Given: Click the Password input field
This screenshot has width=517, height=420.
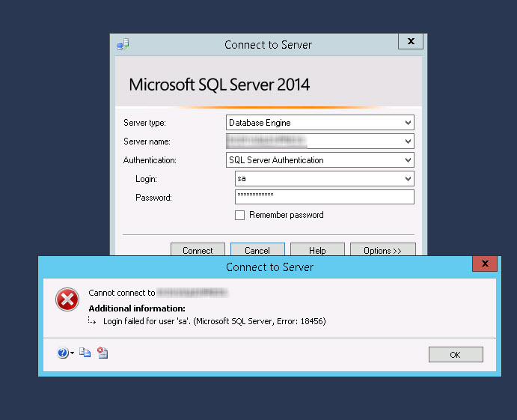Looking at the screenshot, I should click(x=325, y=197).
